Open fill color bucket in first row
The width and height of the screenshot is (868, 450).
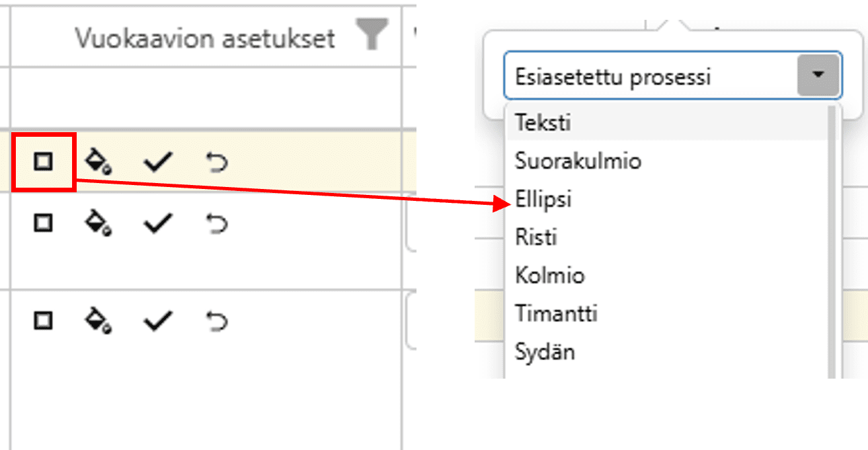click(98, 162)
